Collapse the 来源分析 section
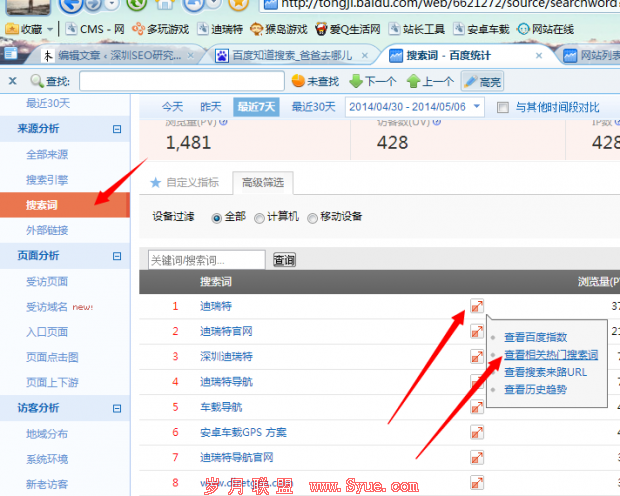Screen dimensions: 620x496 117,129
